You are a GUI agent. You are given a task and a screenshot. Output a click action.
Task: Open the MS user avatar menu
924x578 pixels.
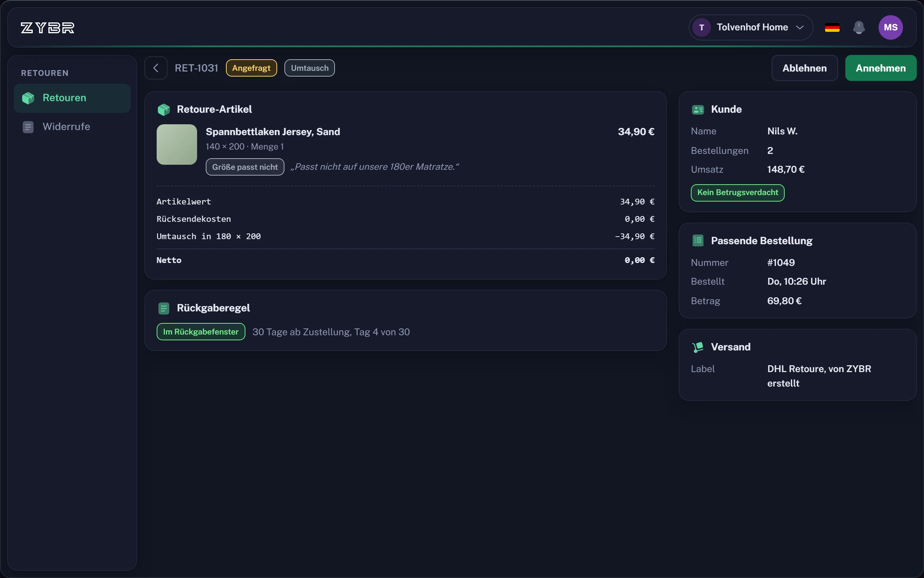(890, 27)
